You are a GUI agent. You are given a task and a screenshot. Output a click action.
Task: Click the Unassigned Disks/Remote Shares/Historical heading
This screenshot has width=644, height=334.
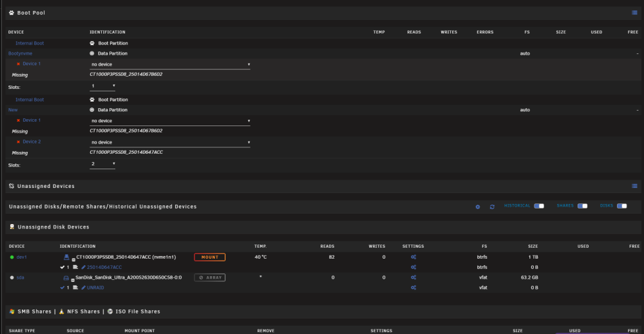[102, 207]
